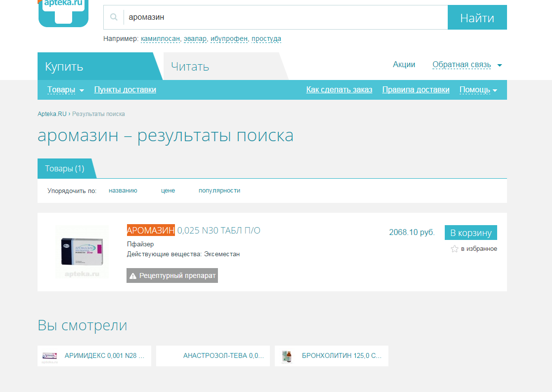Open the Аримидекс product thumbnail icon
Viewport: 552px width, 392px height.
tap(49, 356)
